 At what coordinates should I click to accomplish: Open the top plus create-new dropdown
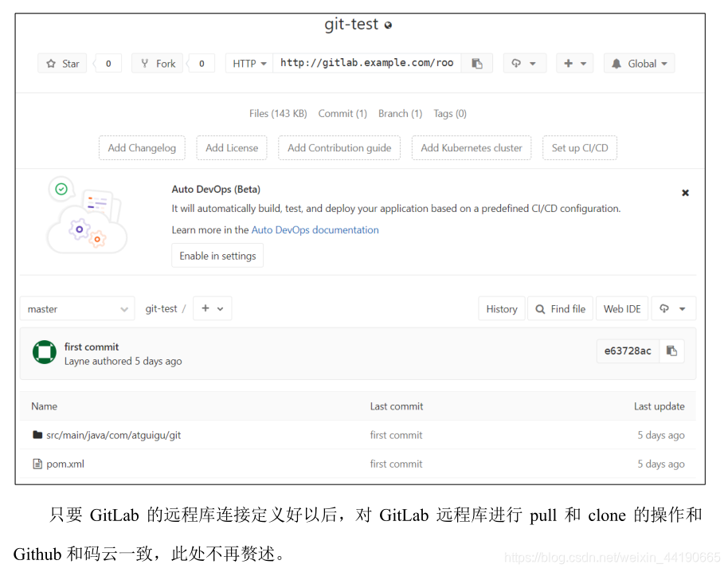(x=575, y=64)
